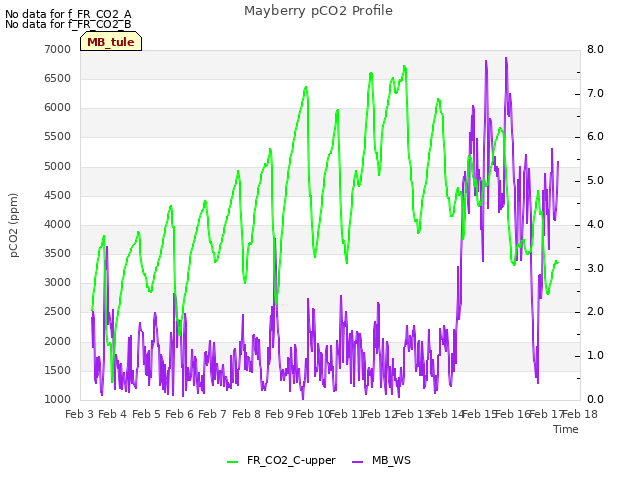Screen dimensions: 640x480
Task: Click the pCO2 (ppm) axis label
Action: (x=13, y=225)
